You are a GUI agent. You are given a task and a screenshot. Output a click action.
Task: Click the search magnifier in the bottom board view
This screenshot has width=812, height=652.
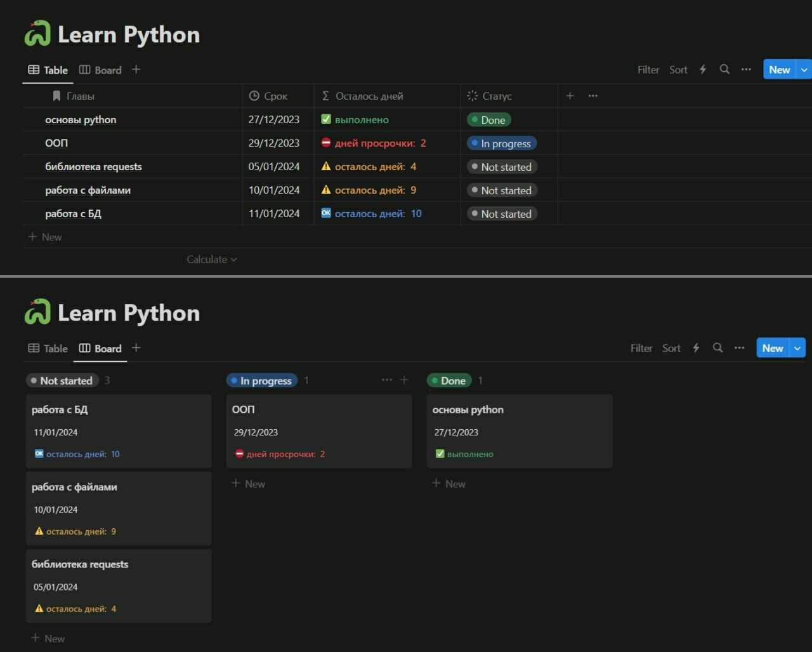pyautogui.click(x=717, y=348)
